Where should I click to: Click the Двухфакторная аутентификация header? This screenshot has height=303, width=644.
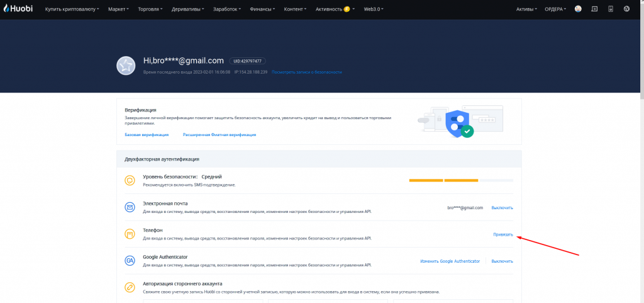(162, 159)
